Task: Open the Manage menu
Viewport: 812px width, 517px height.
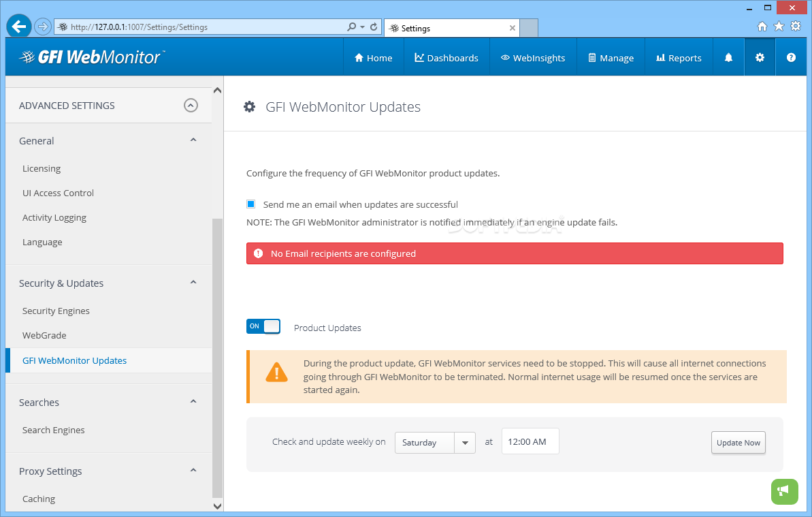Action: point(611,57)
